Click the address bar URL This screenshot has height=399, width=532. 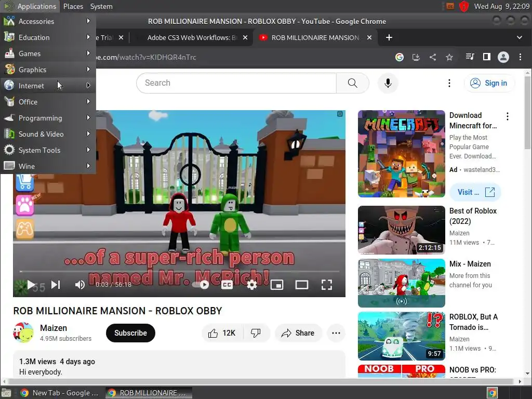(x=146, y=57)
